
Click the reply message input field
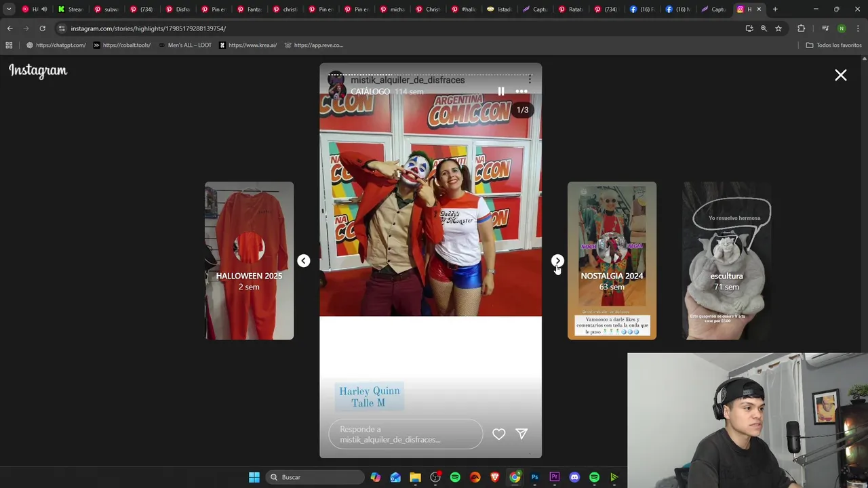[406, 434]
